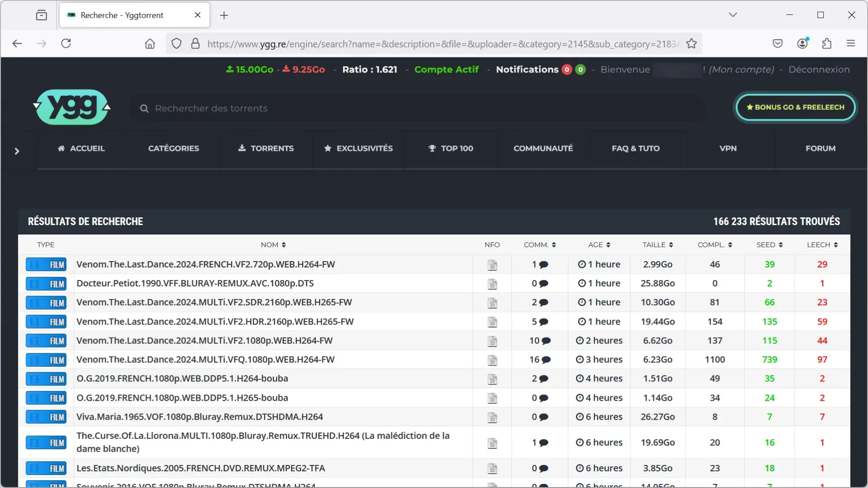The width and height of the screenshot is (868, 488).
Task: Click the FILM type badge of Viva.Maria.1965
Action: [x=46, y=417]
